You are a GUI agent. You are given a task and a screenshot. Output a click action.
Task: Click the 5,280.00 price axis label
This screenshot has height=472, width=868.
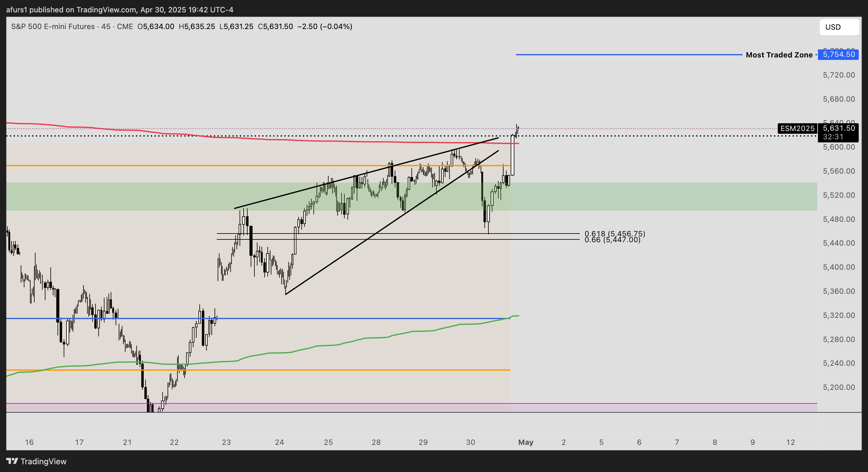tap(839, 339)
